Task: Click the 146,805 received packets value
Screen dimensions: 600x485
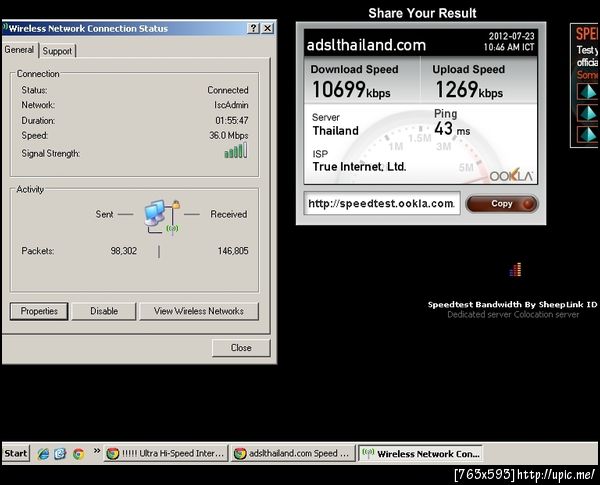Action: (233, 251)
